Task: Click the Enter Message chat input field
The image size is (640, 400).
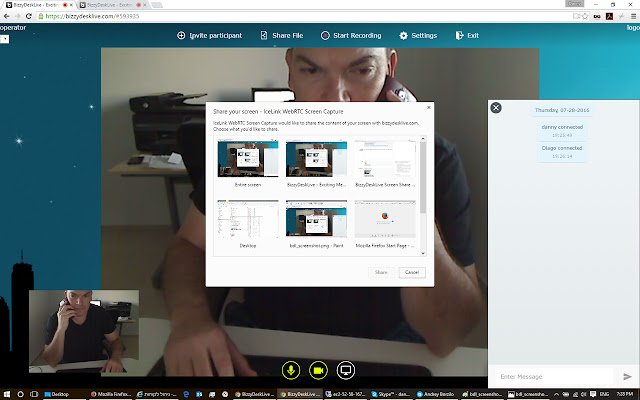Action: (555, 376)
